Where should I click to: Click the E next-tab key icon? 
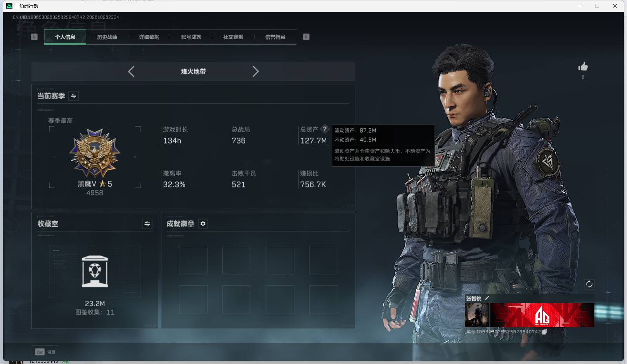306,37
